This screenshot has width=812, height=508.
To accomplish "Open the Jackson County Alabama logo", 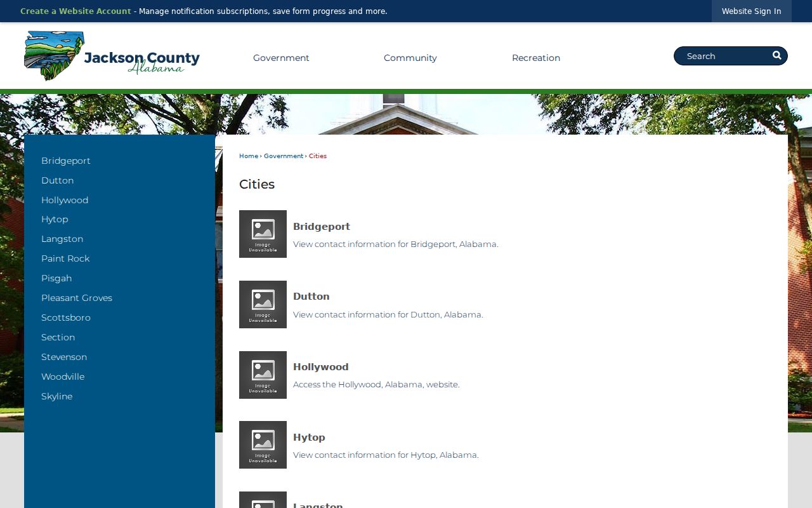I will click(x=112, y=56).
